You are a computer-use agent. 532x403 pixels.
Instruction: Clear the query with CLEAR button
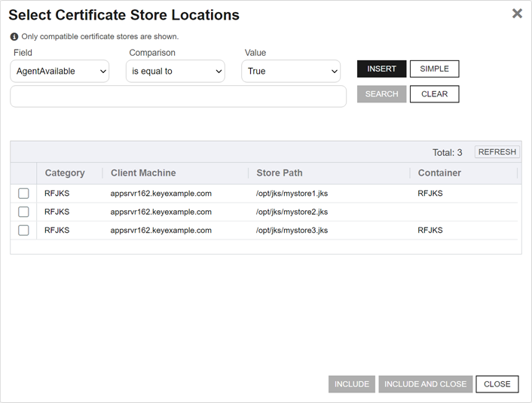(x=434, y=94)
